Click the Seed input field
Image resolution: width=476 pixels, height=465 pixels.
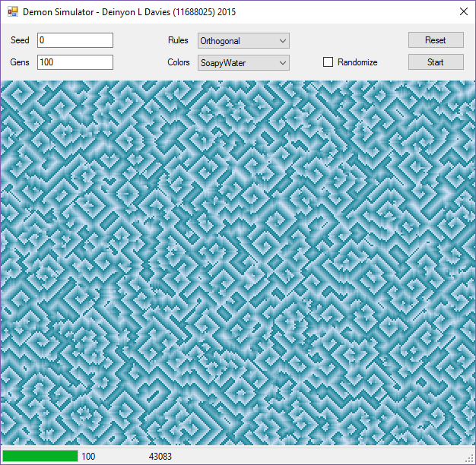(75, 40)
